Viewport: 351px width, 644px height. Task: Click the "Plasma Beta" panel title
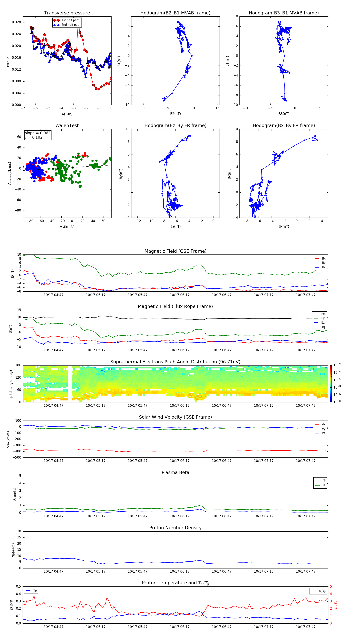click(175, 472)
